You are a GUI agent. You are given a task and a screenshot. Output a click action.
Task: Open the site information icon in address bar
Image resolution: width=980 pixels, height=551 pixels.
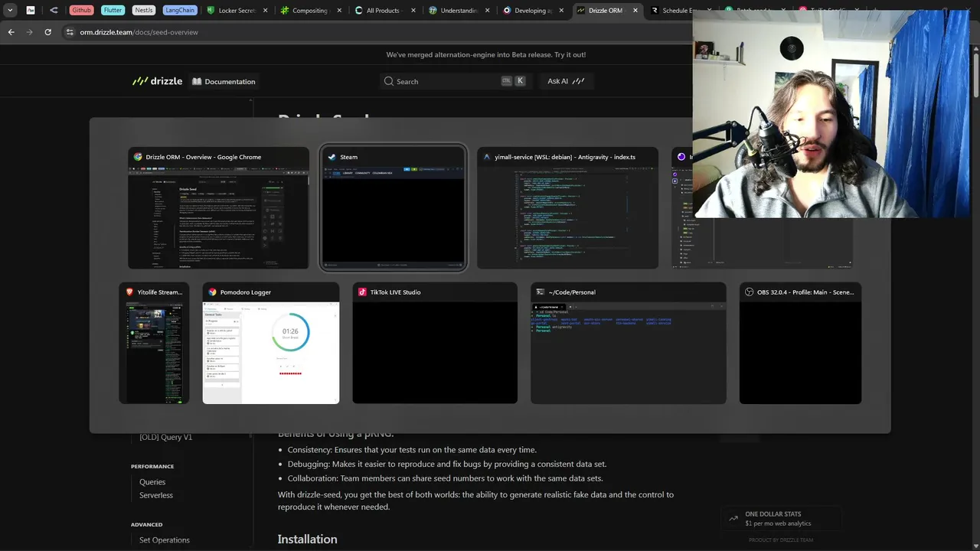70,32
